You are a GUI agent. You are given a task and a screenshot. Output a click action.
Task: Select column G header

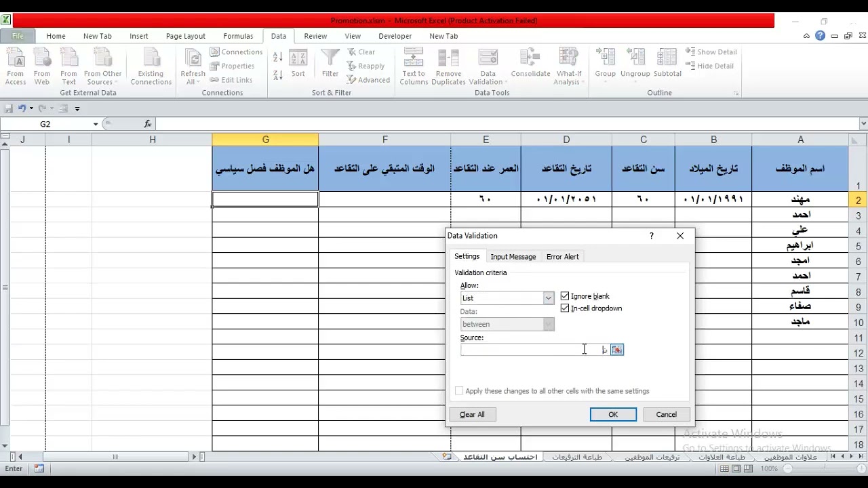[265, 140]
